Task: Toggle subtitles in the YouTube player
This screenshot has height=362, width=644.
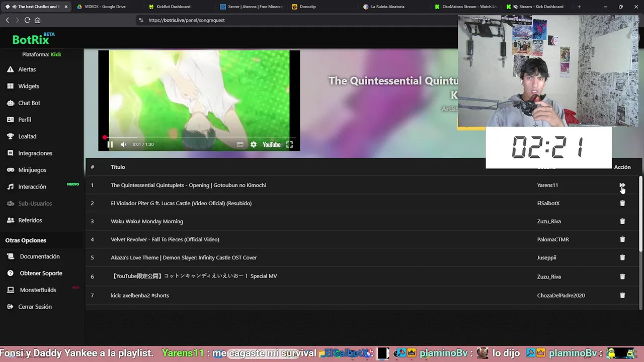Action: tap(240, 144)
